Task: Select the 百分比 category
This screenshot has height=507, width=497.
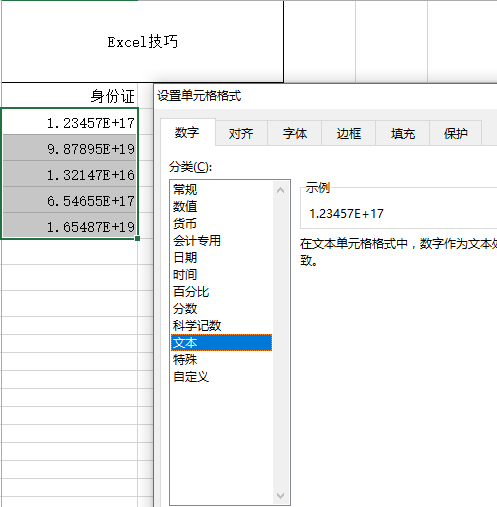Action: click(221, 292)
